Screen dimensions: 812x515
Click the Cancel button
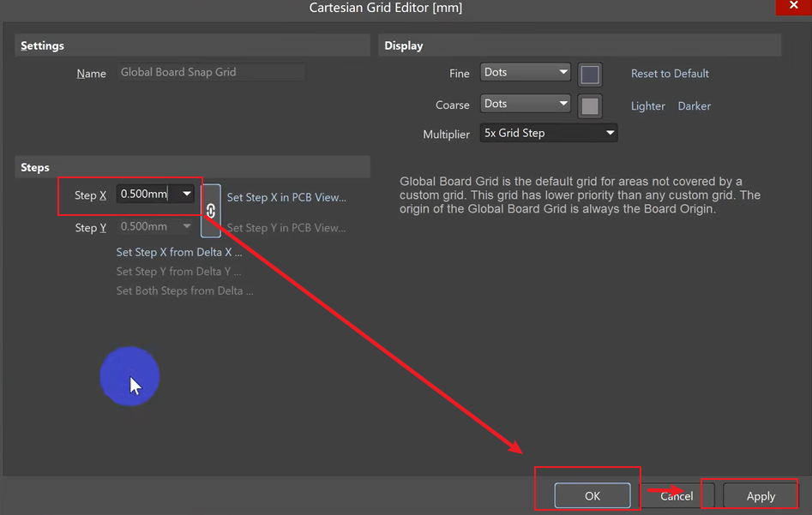(677, 496)
